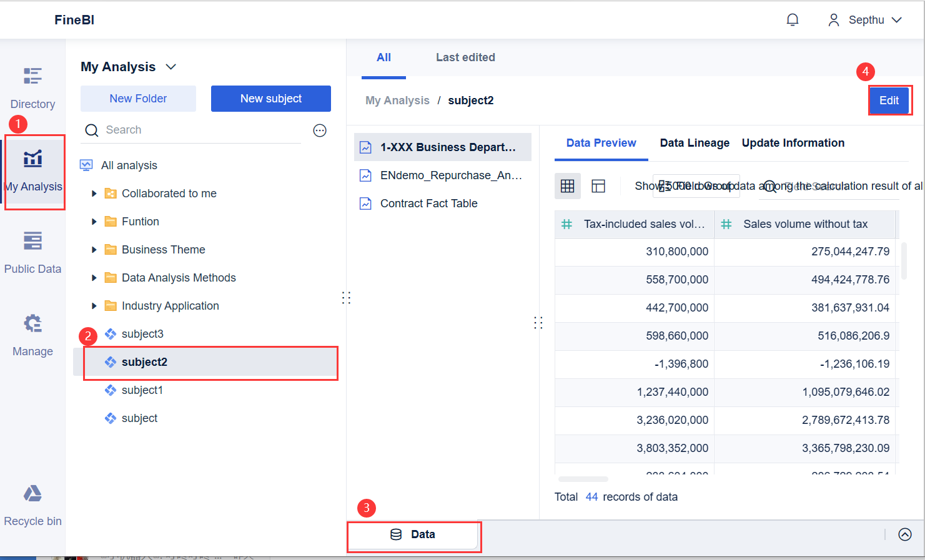
Task: Click the more options icon beside Search
Action: [x=320, y=130]
